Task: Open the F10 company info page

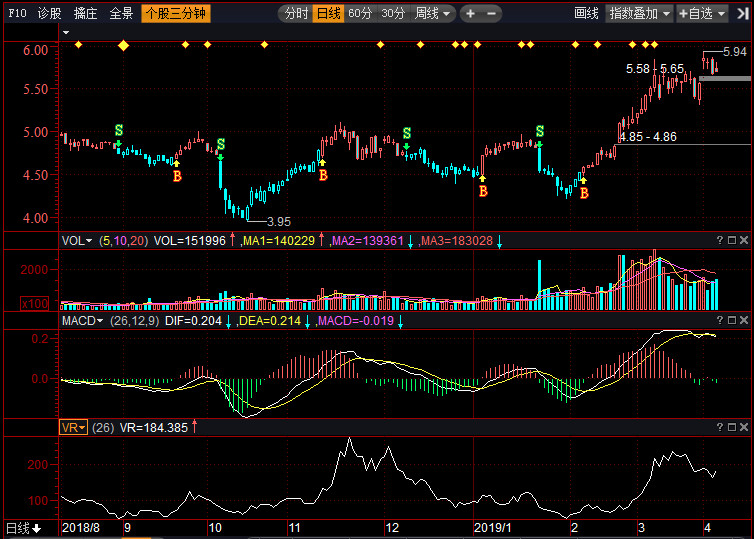Action: pos(17,13)
